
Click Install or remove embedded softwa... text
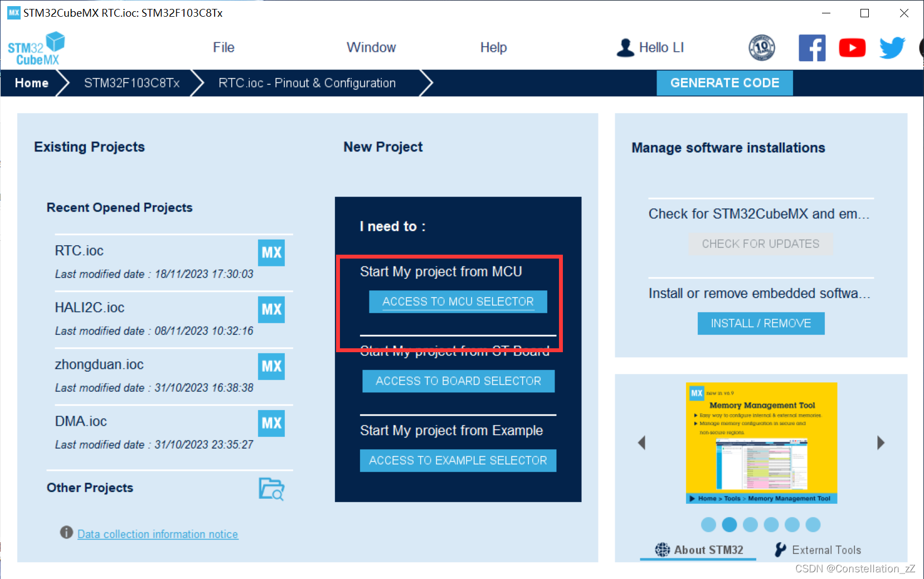tap(759, 293)
